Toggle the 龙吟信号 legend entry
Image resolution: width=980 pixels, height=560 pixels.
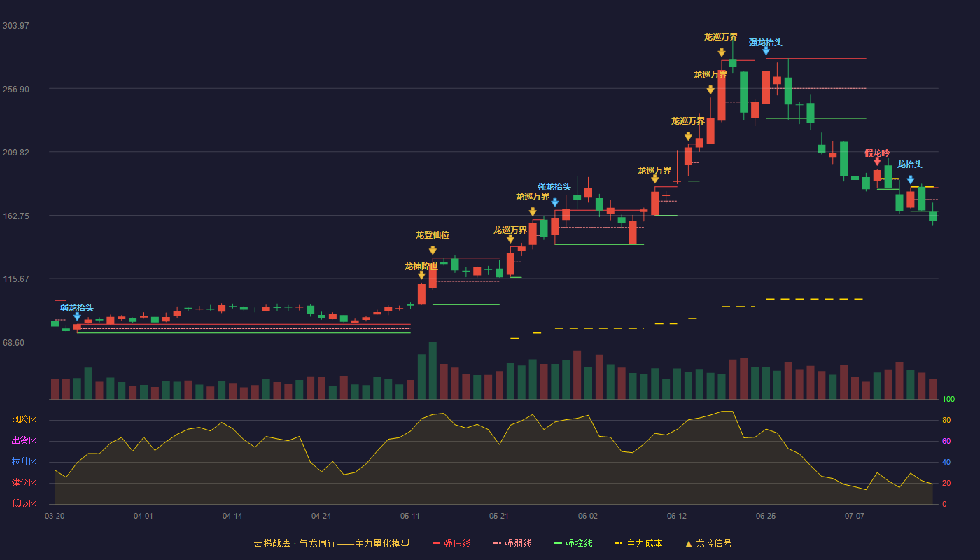tap(708, 543)
